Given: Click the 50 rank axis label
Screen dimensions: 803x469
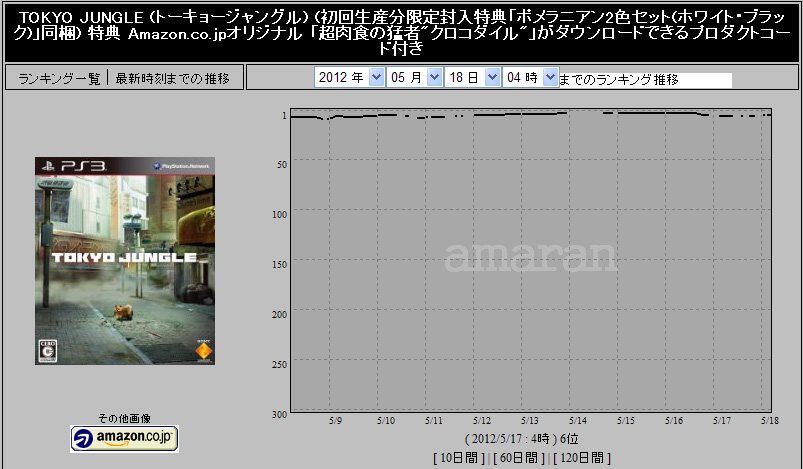Looking at the screenshot, I should [282, 165].
